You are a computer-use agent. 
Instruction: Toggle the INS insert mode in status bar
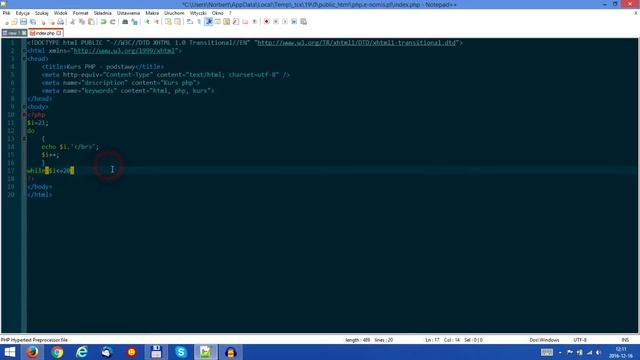625,340
